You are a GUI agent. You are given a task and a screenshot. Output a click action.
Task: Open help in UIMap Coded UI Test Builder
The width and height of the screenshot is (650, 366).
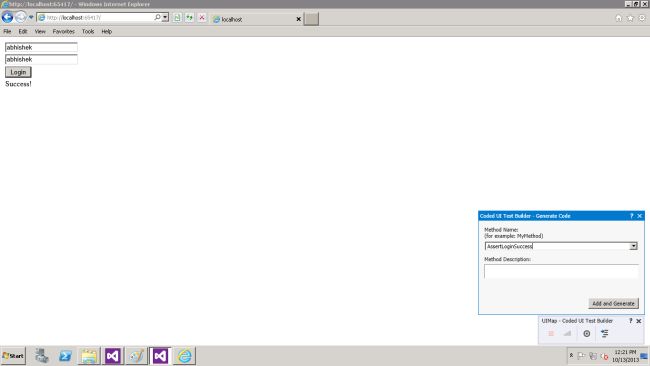point(631,321)
